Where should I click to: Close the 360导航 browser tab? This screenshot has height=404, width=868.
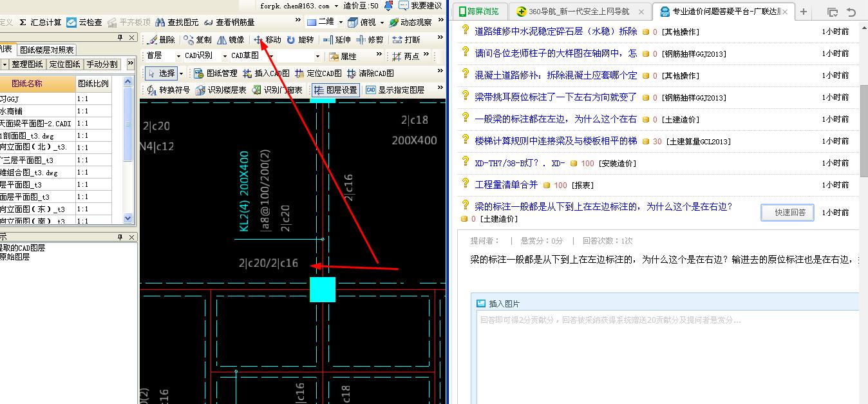[642, 12]
